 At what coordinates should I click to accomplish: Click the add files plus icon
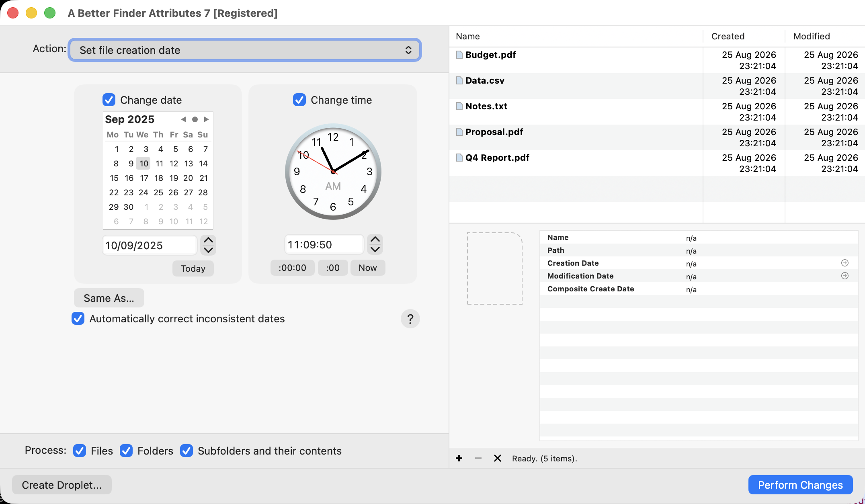pyautogui.click(x=459, y=459)
